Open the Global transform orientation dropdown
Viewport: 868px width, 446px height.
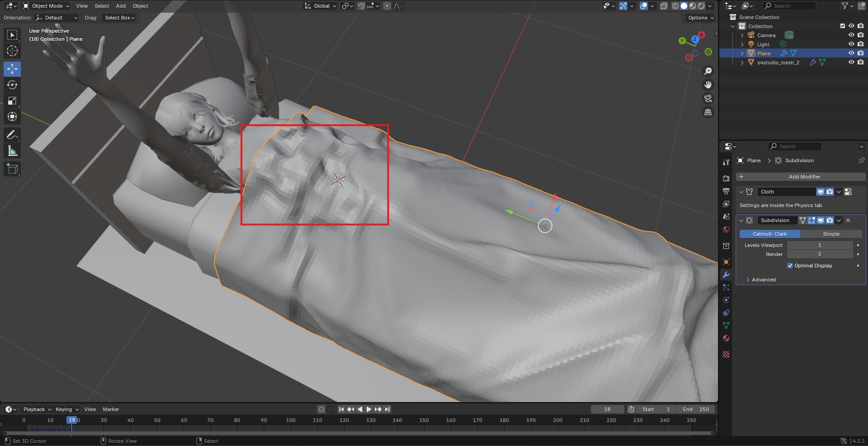[320, 6]
